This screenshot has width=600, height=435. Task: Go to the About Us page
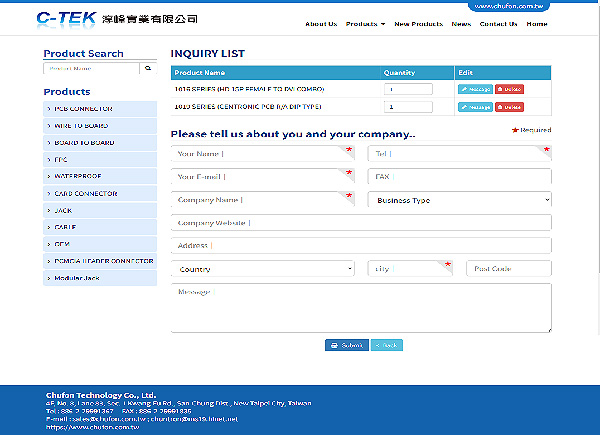pyautogui.click(x=321, y=23)
